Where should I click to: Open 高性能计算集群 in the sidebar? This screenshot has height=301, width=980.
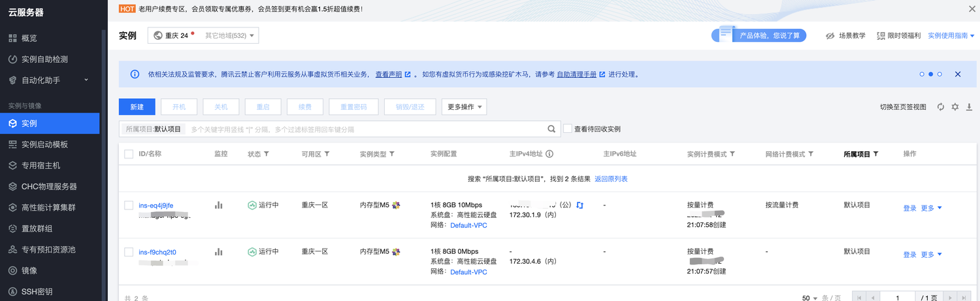point(50,207)
